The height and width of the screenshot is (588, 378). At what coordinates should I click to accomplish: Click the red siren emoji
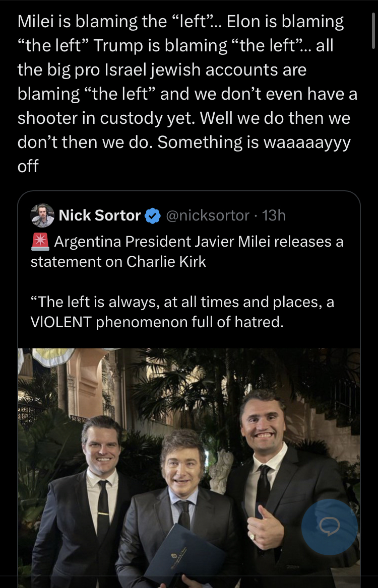[40, 242]
